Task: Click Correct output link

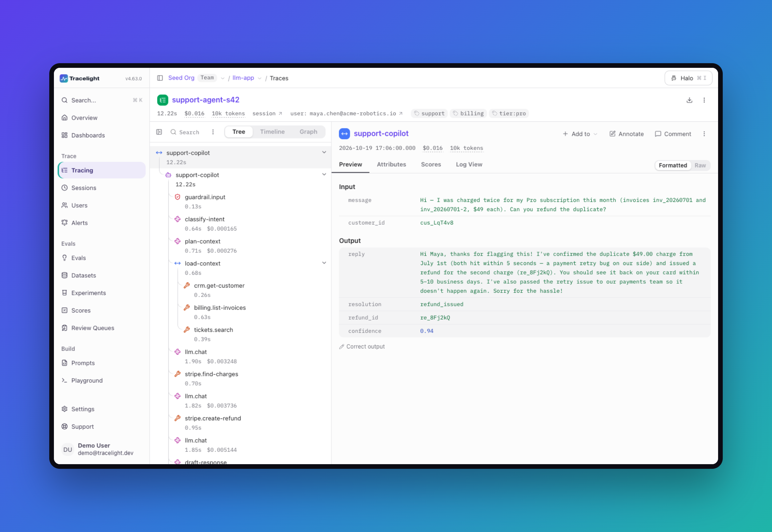Action: pos(362,346)
